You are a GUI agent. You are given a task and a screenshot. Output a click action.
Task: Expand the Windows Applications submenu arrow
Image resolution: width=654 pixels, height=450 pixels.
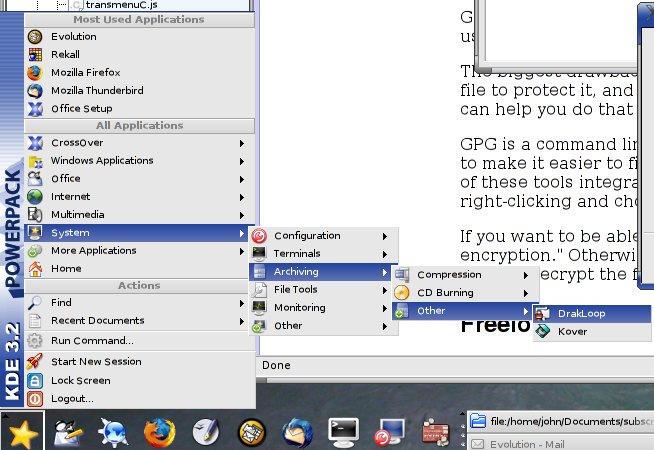(x=242, y=161)
